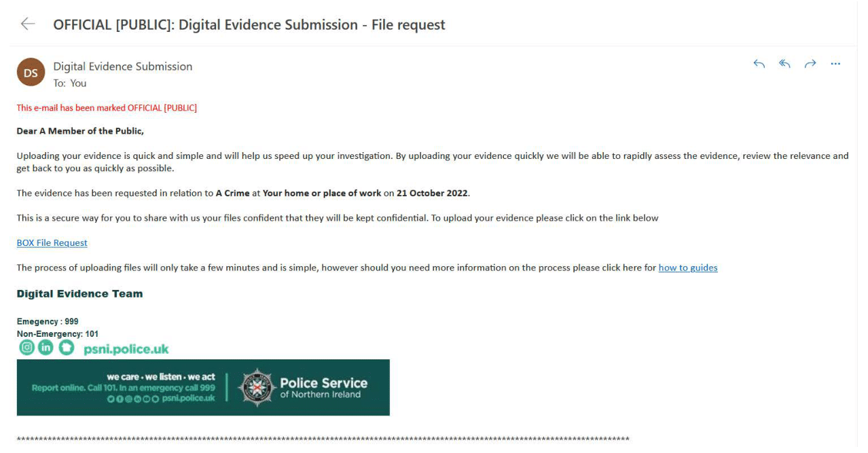Click the Forward icon
Image resolution: width=868 pixels, height=453 pixels.
pyautogui.click(x=810, y=63)
